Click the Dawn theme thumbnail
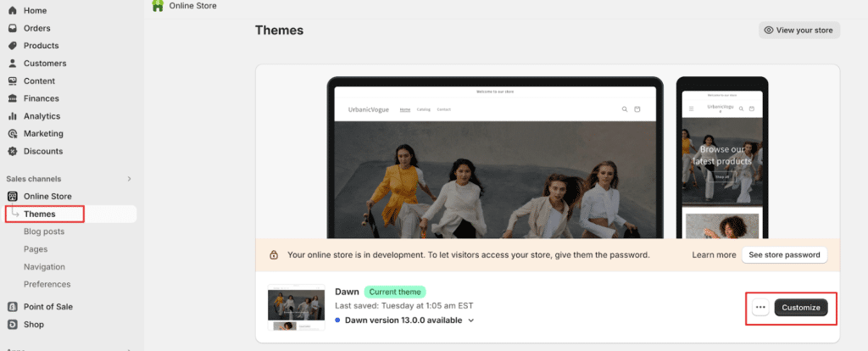 click(296, 308)
